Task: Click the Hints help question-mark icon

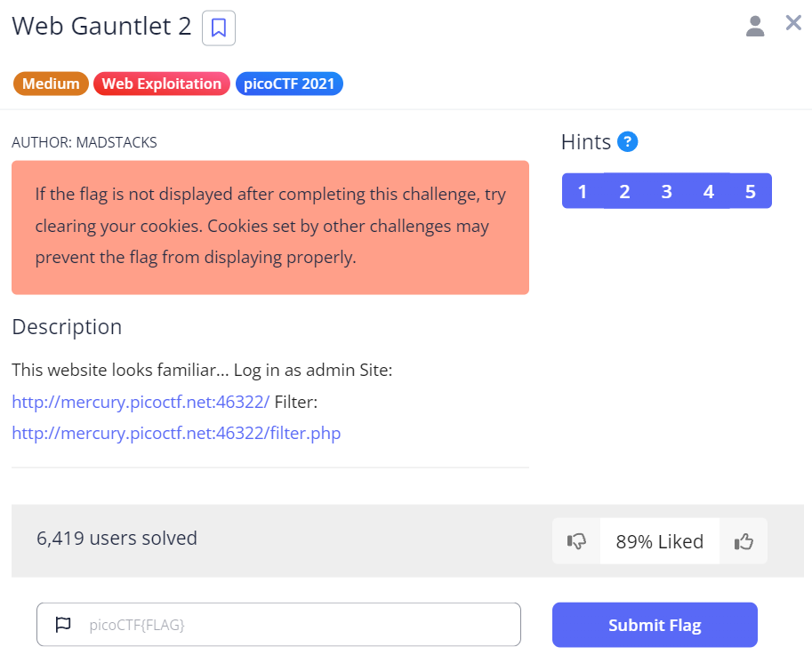Action: (x=628, y=141)
